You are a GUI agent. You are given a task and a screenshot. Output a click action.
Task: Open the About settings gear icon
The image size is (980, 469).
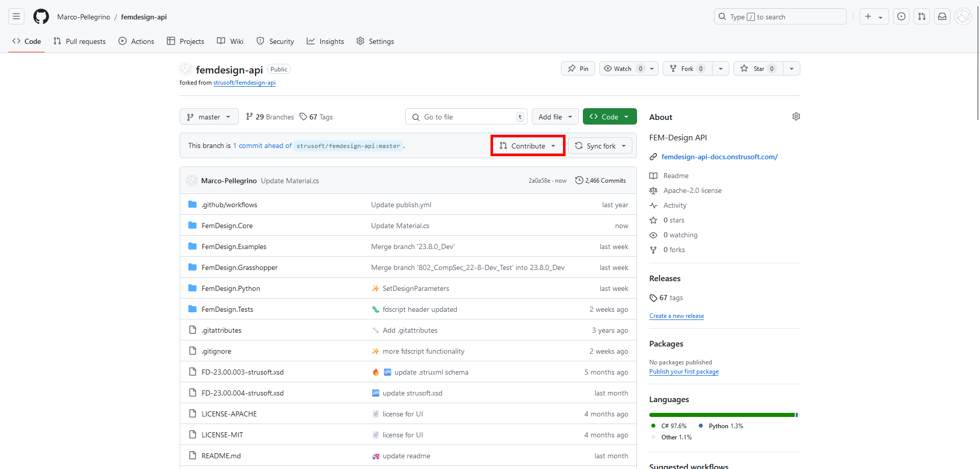[796, 117]
